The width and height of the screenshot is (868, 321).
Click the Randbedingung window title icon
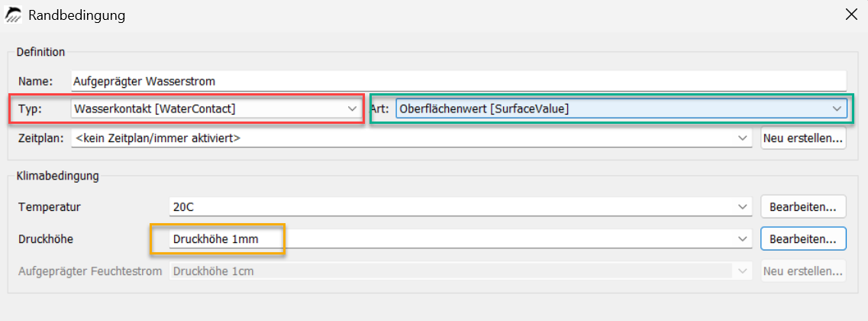[x=13, y=15]
